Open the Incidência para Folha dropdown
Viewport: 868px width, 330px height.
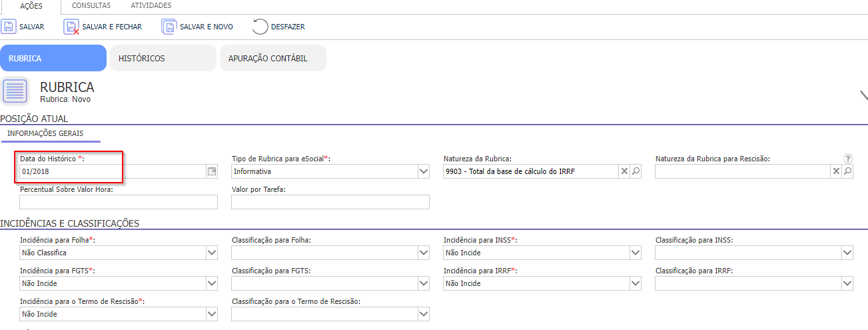pyautogui.click(x=212, y=253)
